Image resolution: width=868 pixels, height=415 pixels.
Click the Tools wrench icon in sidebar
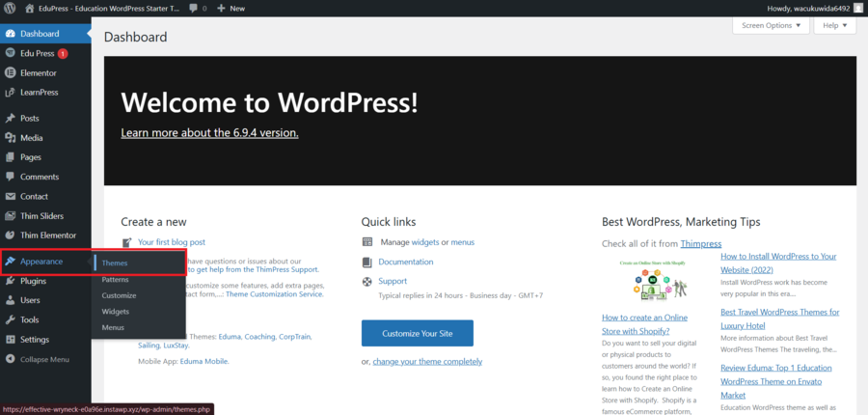(x=10, y=319)
